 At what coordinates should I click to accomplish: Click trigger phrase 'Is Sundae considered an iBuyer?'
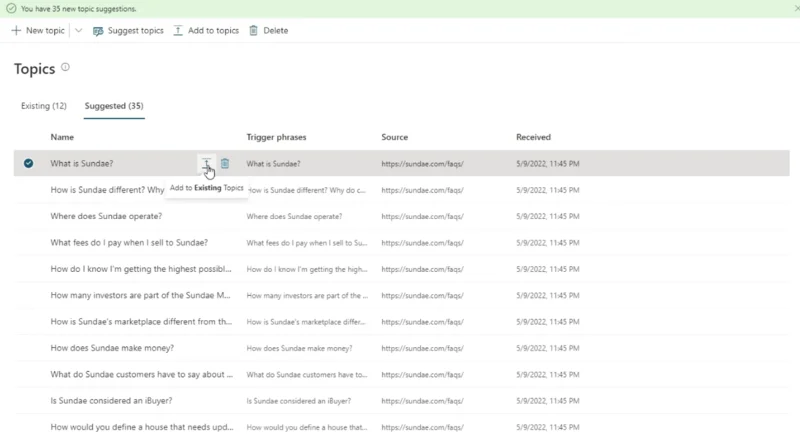pyautogui.click(x=298, y=401)
